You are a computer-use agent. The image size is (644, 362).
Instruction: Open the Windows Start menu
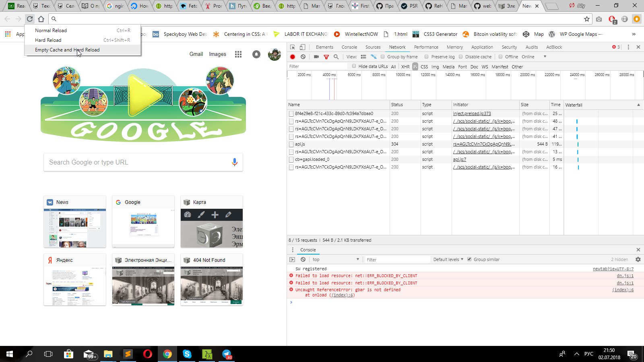(x=10, y=354)
